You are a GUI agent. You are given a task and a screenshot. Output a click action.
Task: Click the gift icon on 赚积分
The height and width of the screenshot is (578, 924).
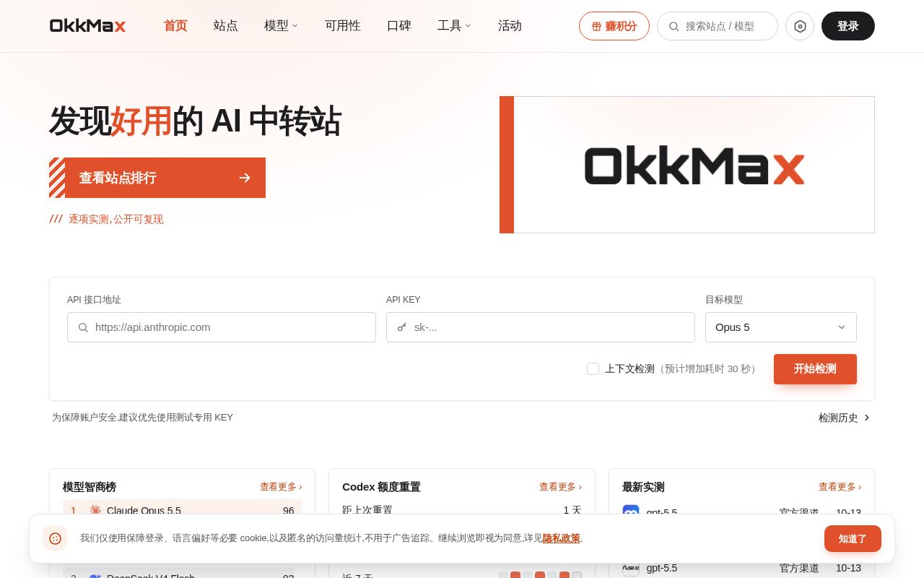(x=596, y=26)
